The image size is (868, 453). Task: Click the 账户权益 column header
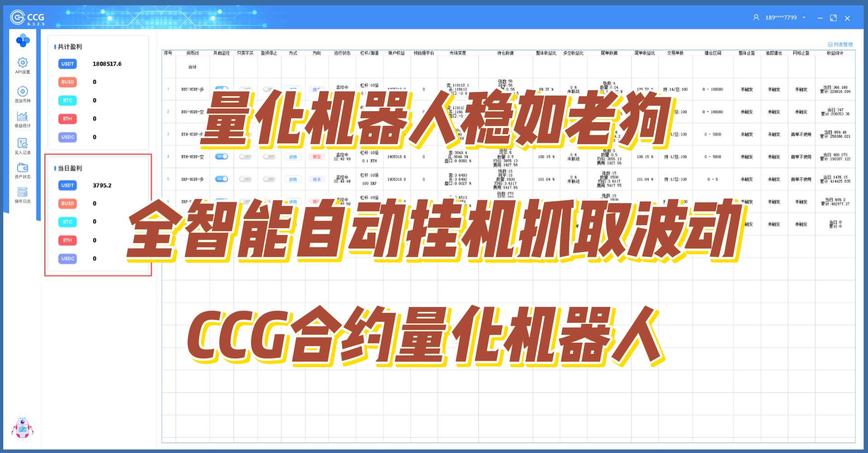point(396,53)
